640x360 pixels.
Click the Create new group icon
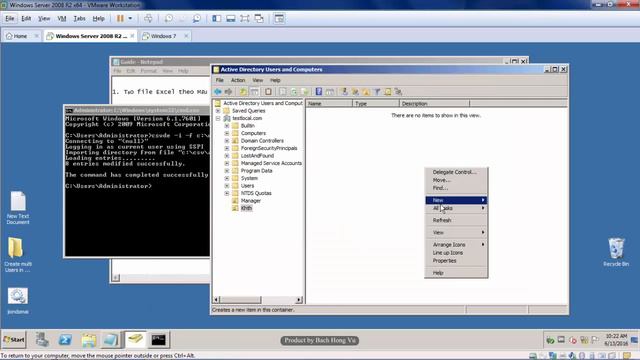(356, 92)
